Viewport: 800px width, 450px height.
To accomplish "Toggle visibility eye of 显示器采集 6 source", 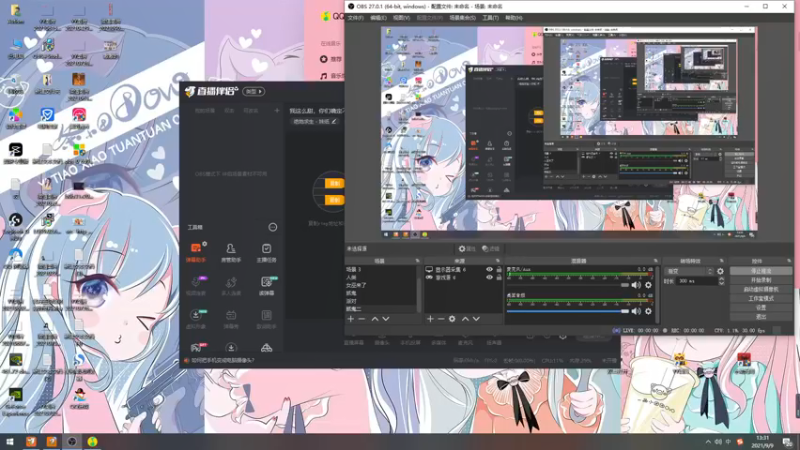I will tap(489, 269).
